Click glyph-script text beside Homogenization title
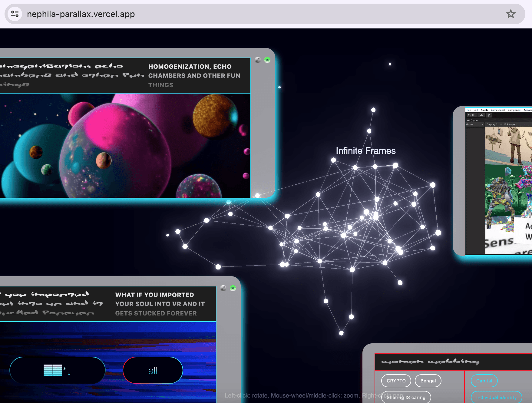 click(x=72, y=76)
